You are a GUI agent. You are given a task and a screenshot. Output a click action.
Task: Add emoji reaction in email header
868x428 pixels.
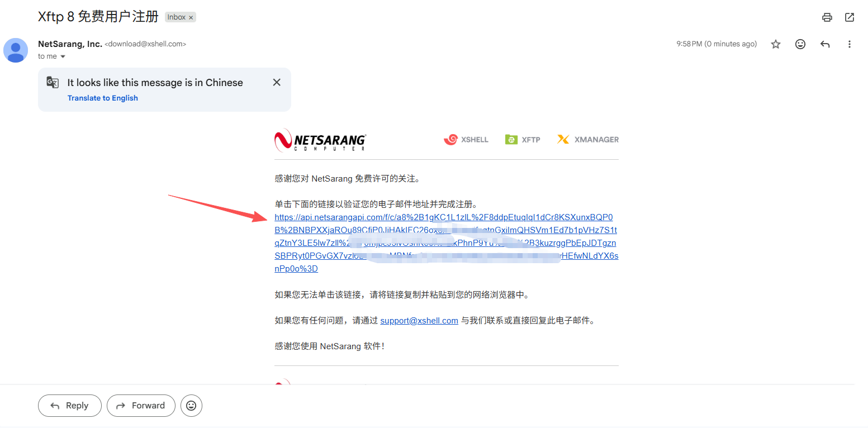(x=800, y=44)
